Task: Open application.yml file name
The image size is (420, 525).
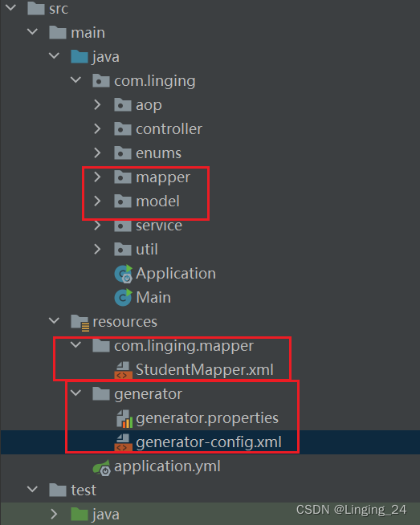Action: tap(167, 467)
